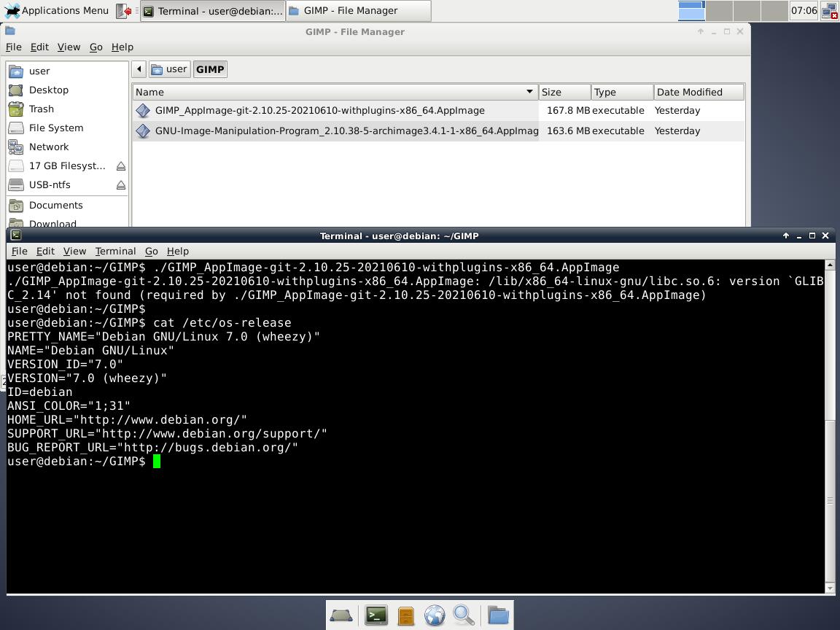Open Edit menu in File Manager
Viewport: 840px width, 630px height.
coord(39,47)
